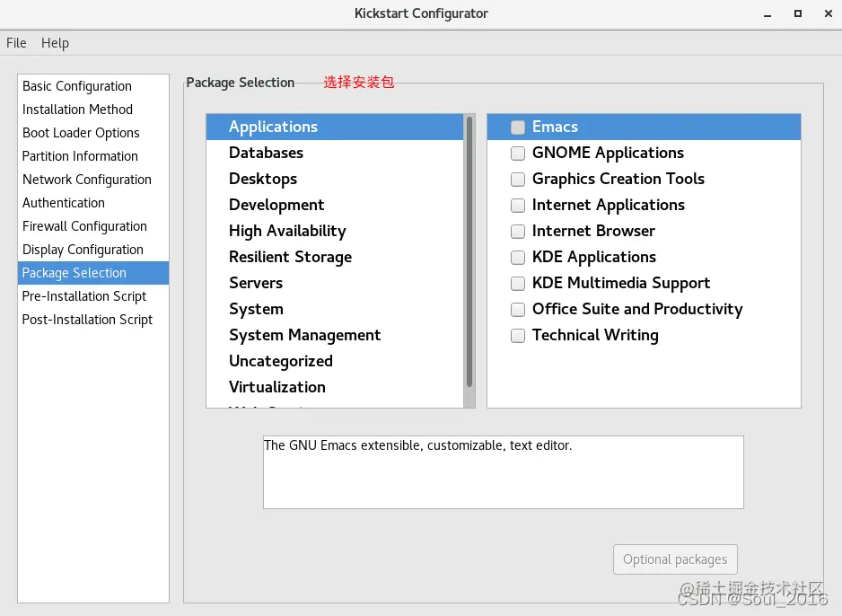Select the Servers package category
The height and width of the screenshot is (616, 842).
tap(335, 283)
